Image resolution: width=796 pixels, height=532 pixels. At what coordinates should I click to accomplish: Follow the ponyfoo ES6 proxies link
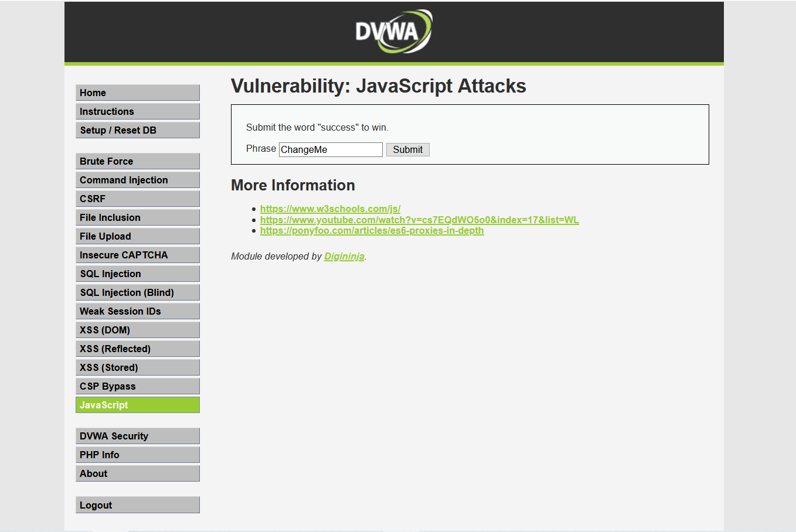click(x=372, y=231)
